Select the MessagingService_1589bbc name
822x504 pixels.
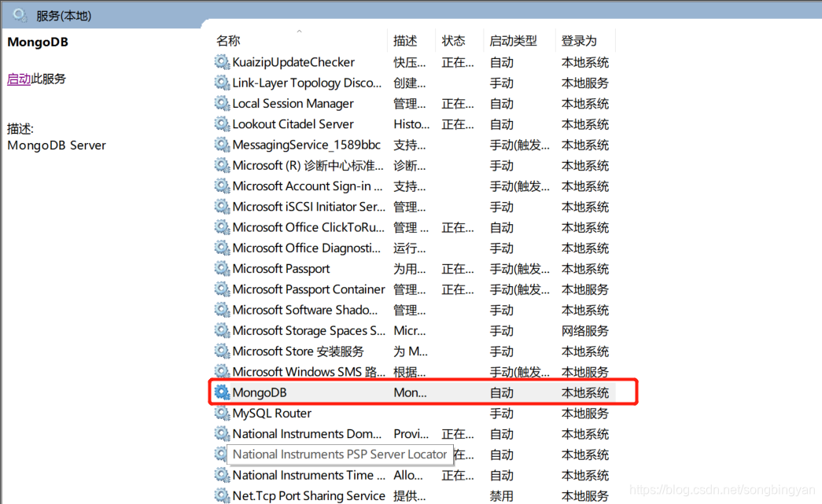pos(307,145)
